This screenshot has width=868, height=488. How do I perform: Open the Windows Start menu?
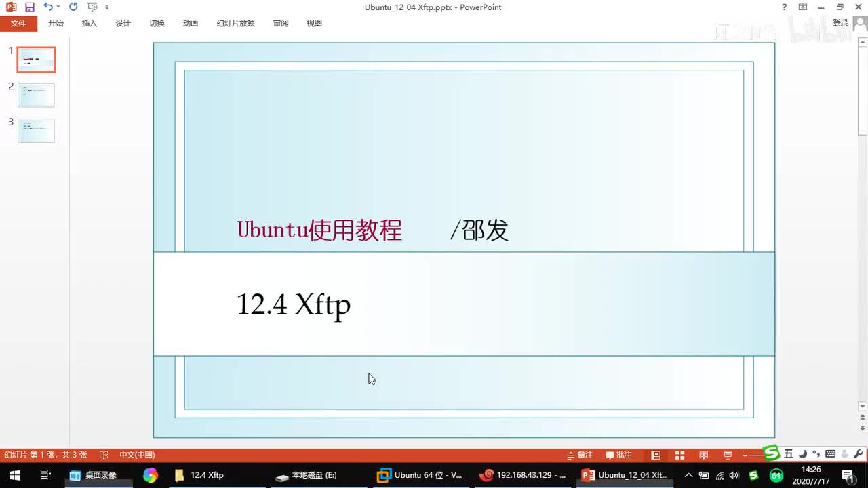14,475
